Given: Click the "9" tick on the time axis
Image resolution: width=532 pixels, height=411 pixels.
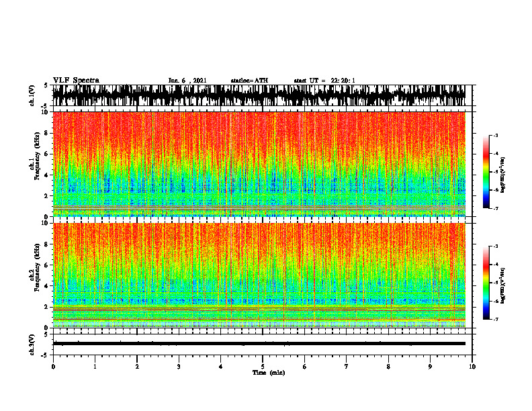Looking at the screenshot, I should pos(430,367).
